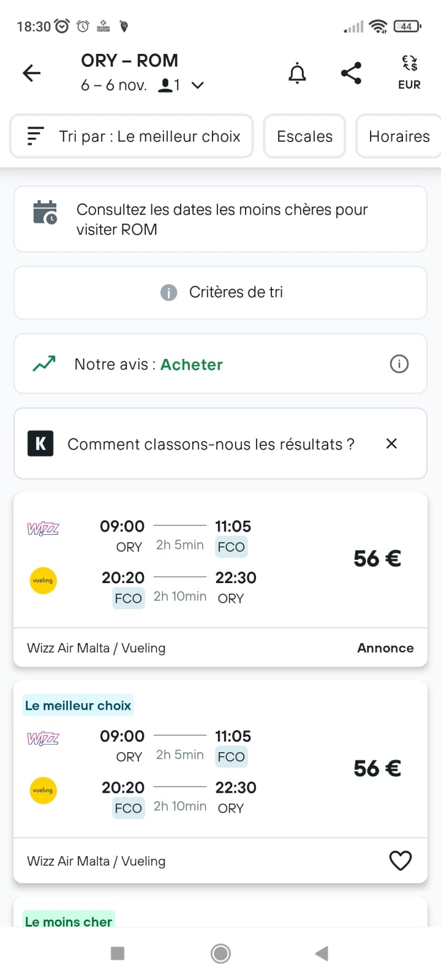Change currency via EUR icon
Image resolution: width=441 pixels, height=980 pixels.
coord(409,72)
